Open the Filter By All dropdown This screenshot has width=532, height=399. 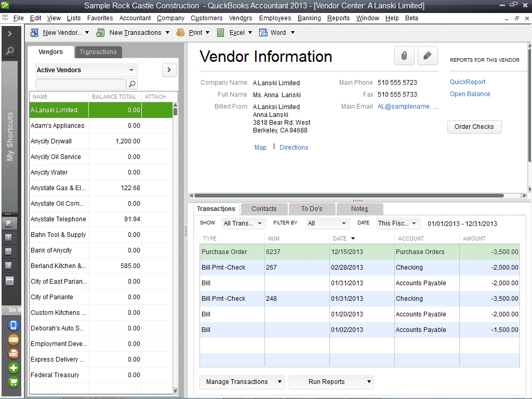point(327,223)
